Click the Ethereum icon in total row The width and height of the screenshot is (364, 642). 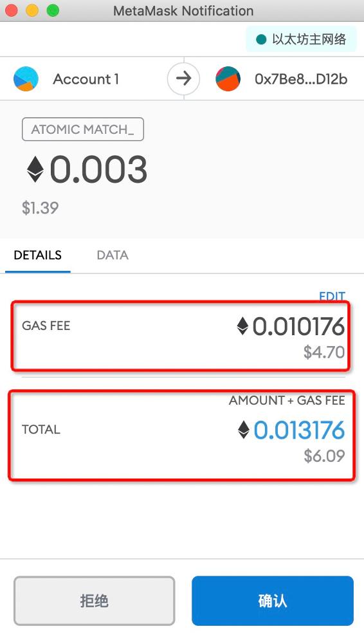[244, 430]
